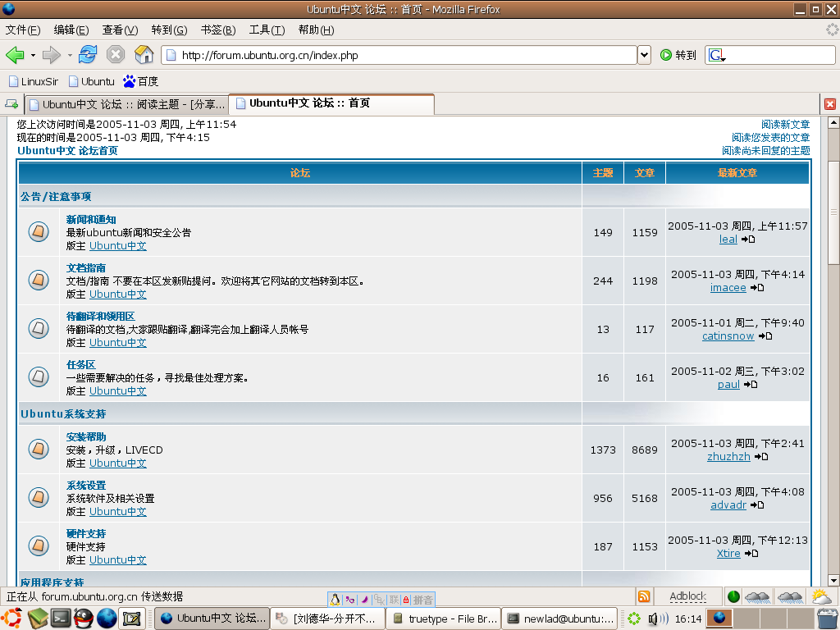This screenshot has height=630, width=840.
Task: Open the 公告/注意事项 category link
Action: pyautogui.click(x=56, y=197)
